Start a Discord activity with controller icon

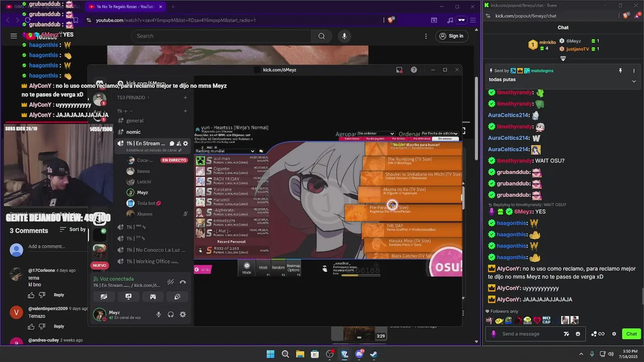coord(153,297)
